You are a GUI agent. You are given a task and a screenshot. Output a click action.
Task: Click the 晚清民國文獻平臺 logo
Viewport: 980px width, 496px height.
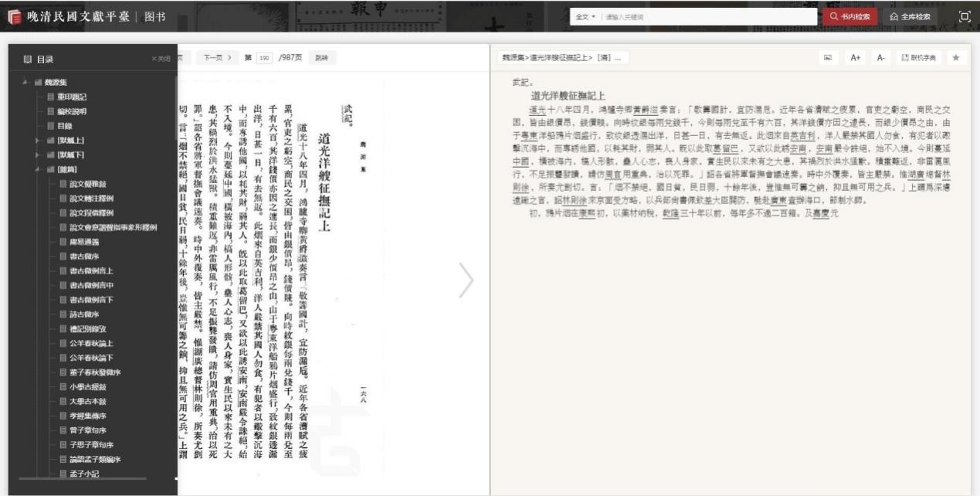point(70,16)
